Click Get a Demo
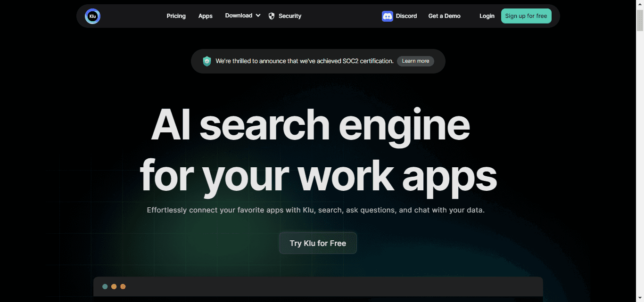Image resolution: width=644 pixels, height=302 pixels. pos(444,16)
